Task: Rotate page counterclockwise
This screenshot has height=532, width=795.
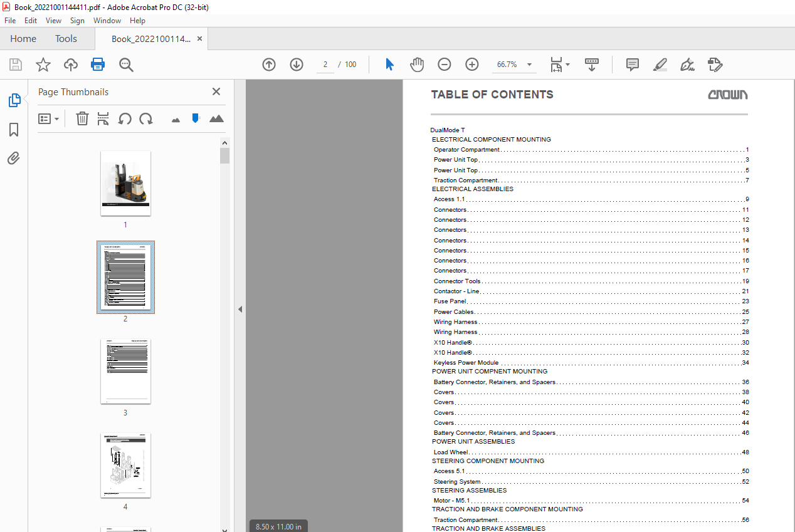Action: click(x=125, y=118)
